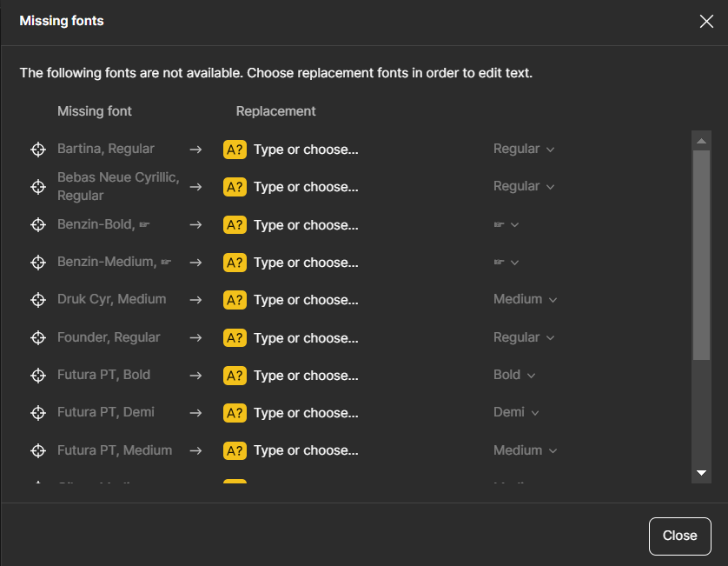Click A? badge in Futura PT Demi row
Screen dimensions: 728x566
(x=235, y=413)
